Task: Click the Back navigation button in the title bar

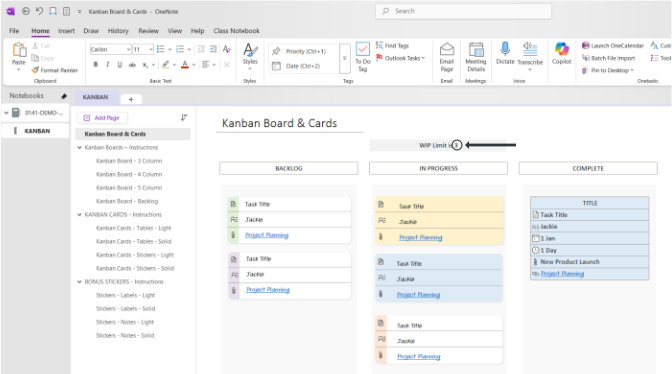Action: pyautogui.click(x=26, y=11)
